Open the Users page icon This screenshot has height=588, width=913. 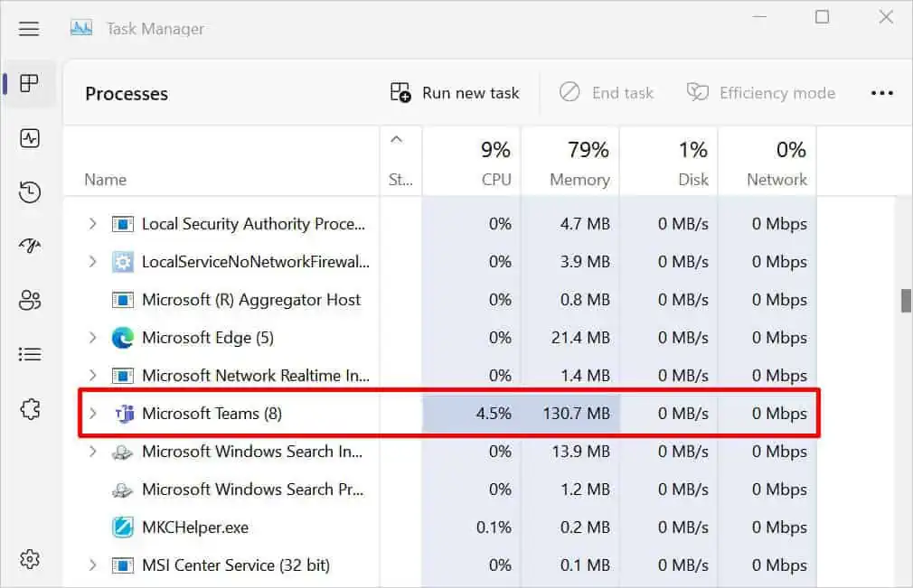[30, 301]
